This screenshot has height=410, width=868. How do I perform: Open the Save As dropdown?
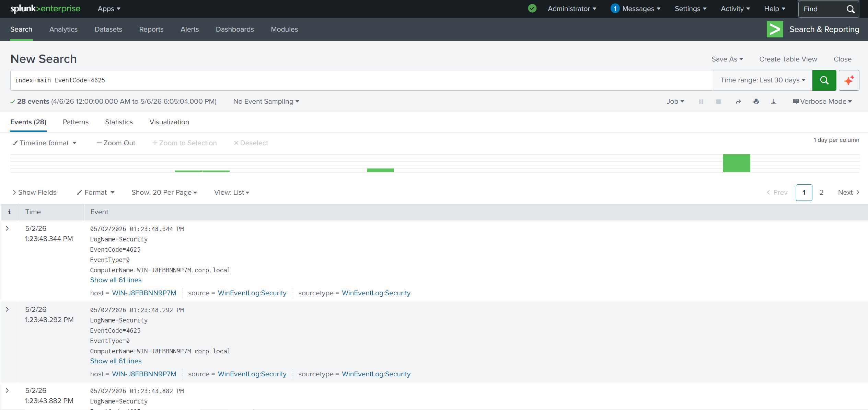click(x=727, y=59)
